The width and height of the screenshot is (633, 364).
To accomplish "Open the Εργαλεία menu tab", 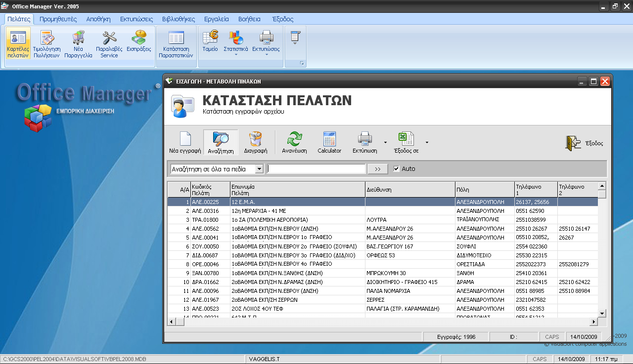I will coord(217,19).
